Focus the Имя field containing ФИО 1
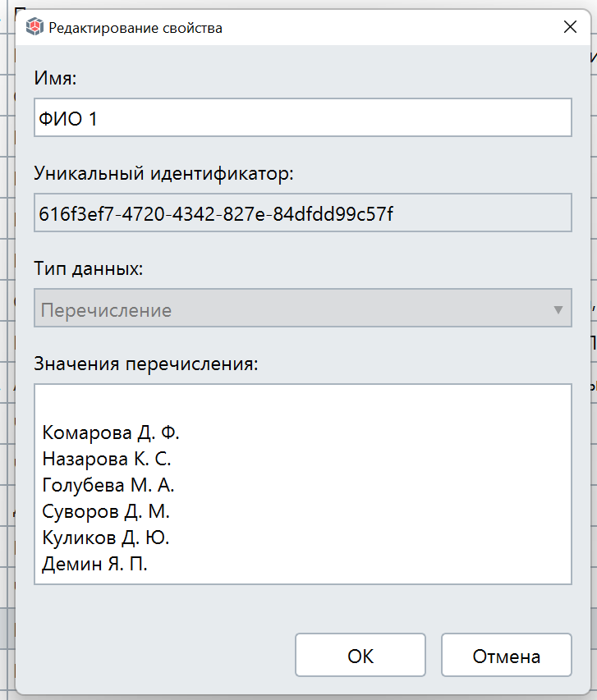The height and width of the screenshot is (700, 597). click(303, 117)
